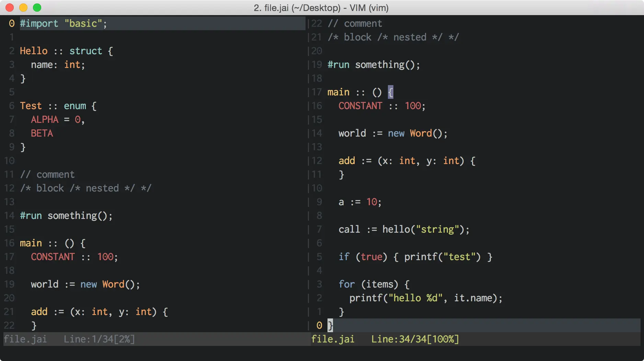Click the file.jai label in left status bar

pos(25,339)
